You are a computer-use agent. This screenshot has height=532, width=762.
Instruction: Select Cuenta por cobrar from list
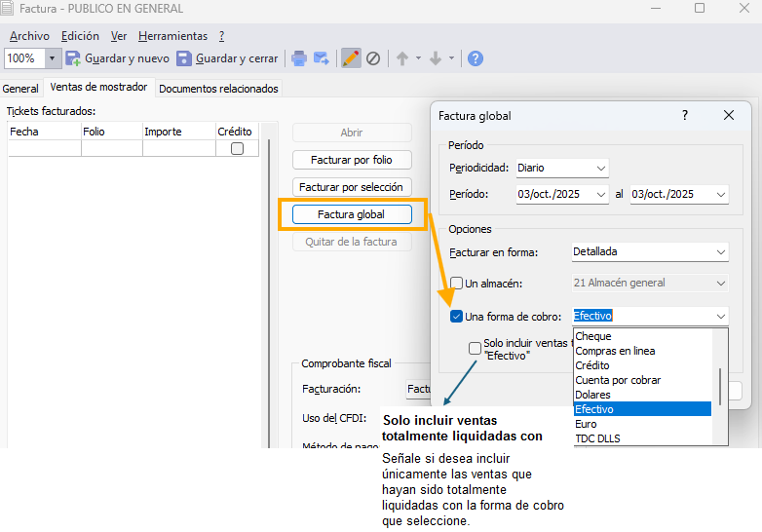(618, 380)
